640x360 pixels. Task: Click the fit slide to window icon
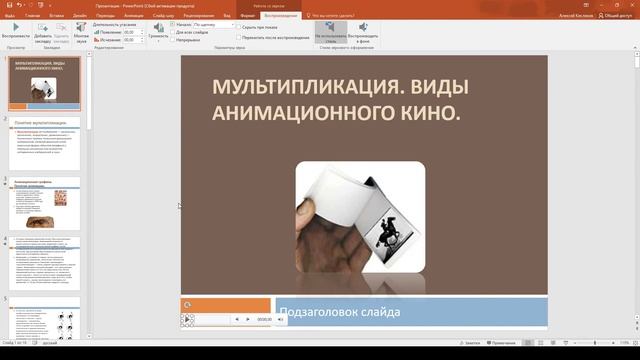tap(635, 343)
